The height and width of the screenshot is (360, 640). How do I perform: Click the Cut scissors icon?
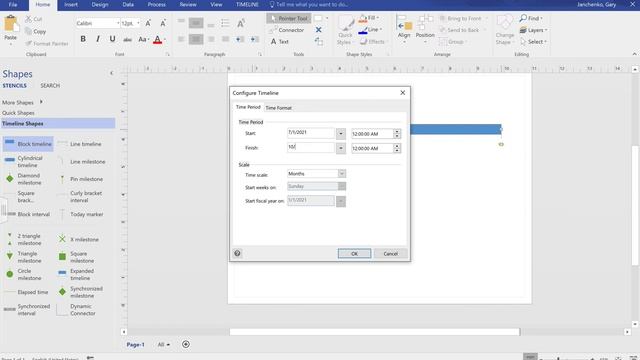28,19
